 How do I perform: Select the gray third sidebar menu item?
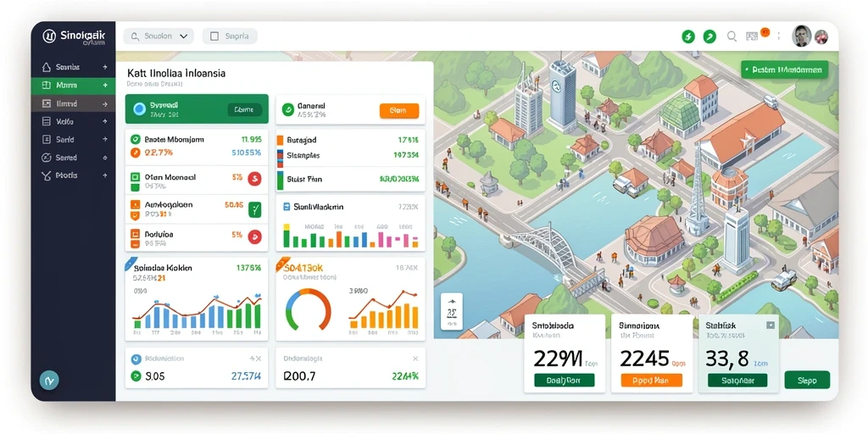pos(73,103)
